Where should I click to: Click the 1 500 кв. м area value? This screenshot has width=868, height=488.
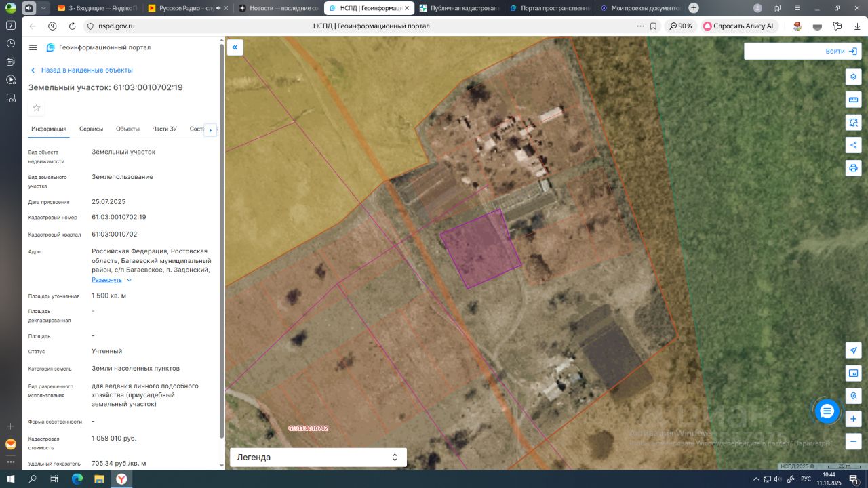click(109, 296)
